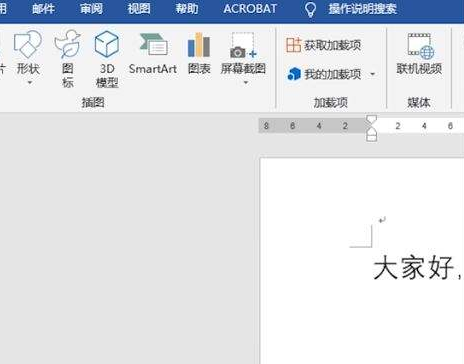
Task: Click the text 大家好 in document
Action: pyautogui.click(x=414, y=267)
